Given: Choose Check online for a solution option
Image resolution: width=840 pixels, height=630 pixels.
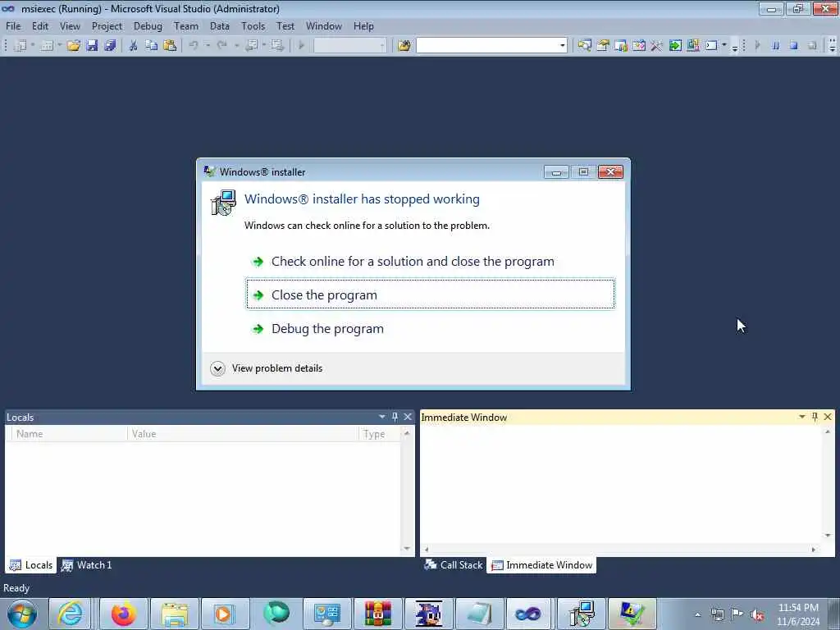Looking at the screenshot, I should click(431, 262).
